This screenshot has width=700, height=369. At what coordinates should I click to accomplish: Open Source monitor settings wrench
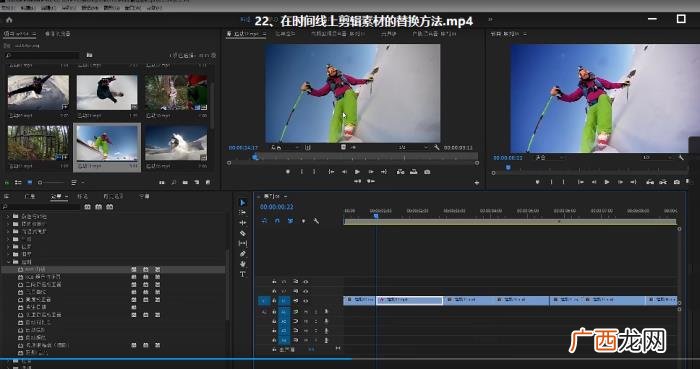(x=436, y=147)
